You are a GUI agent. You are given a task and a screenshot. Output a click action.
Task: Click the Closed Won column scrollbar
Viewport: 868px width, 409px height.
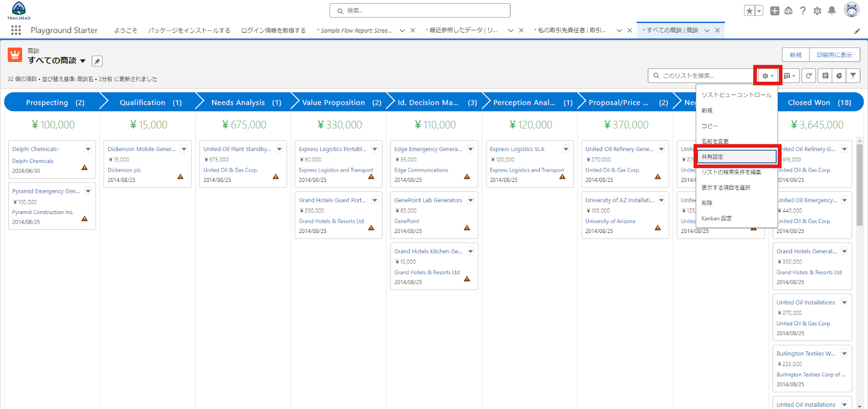coord(859,185)
